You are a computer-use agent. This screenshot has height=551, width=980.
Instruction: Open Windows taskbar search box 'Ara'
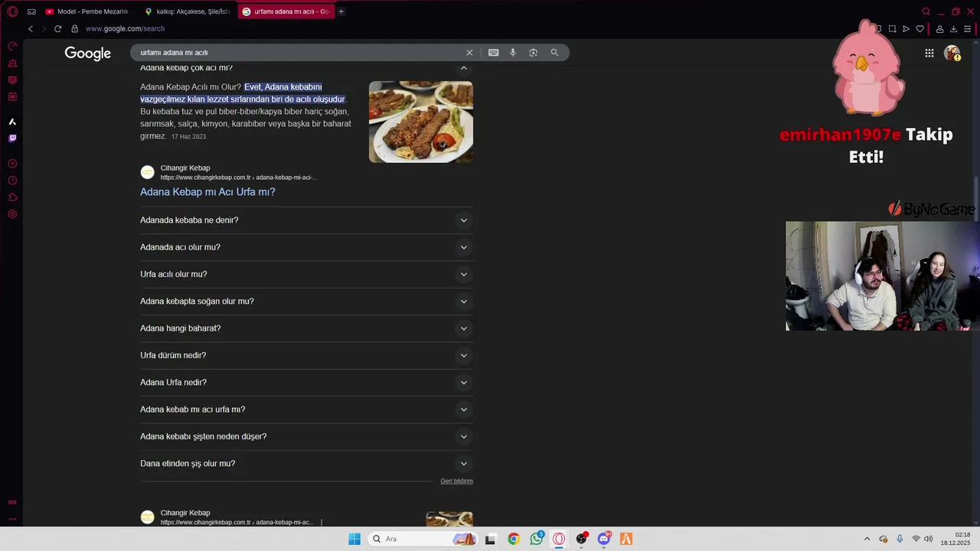tap(423, 539)
